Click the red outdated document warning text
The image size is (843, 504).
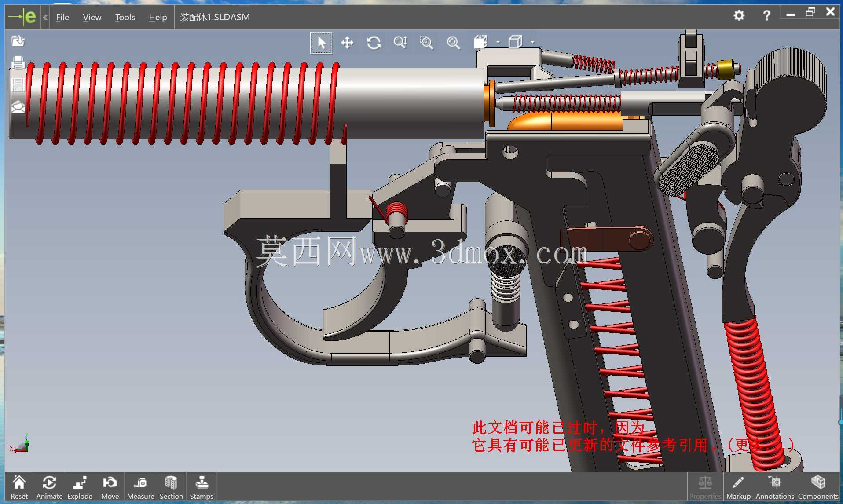pyautogui.click(x=633, y=436)
